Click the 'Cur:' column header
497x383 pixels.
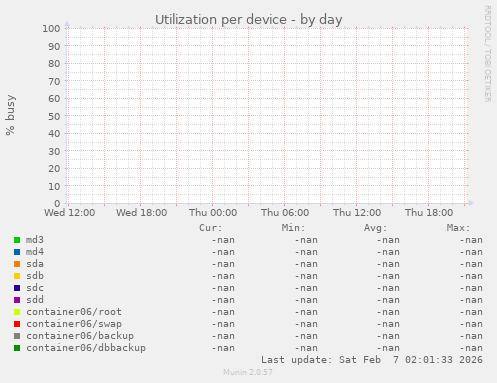pos(210,228)
